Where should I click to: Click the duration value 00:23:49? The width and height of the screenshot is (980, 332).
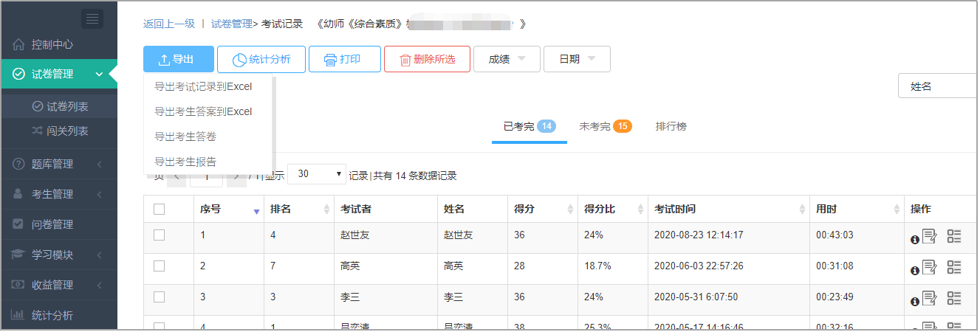coord(835,297)
